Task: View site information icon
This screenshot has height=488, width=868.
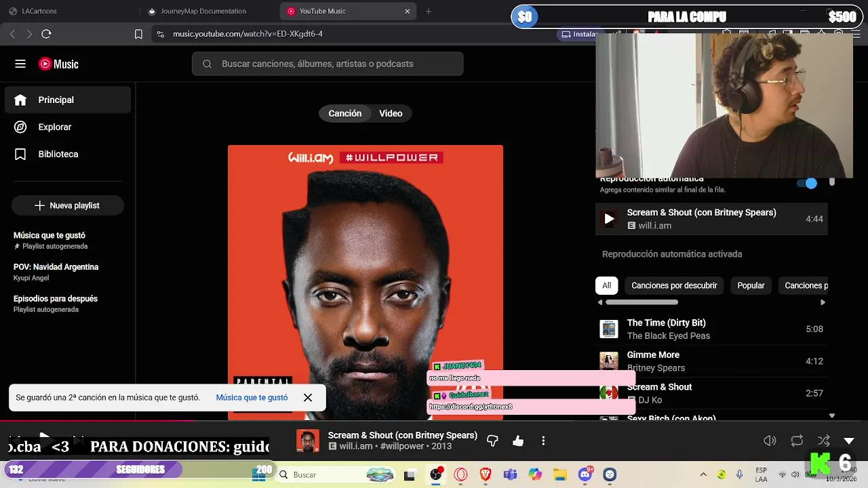Action: point(160,34)
